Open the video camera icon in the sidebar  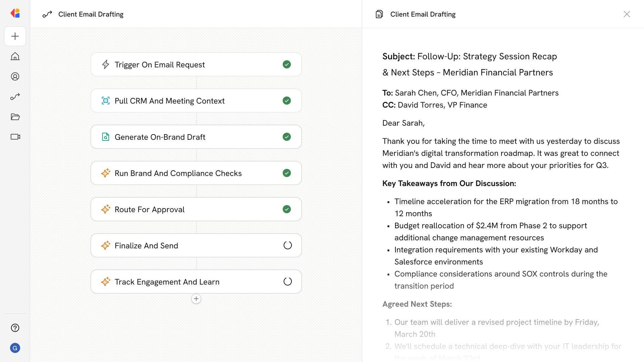click(x=15, y=137)
